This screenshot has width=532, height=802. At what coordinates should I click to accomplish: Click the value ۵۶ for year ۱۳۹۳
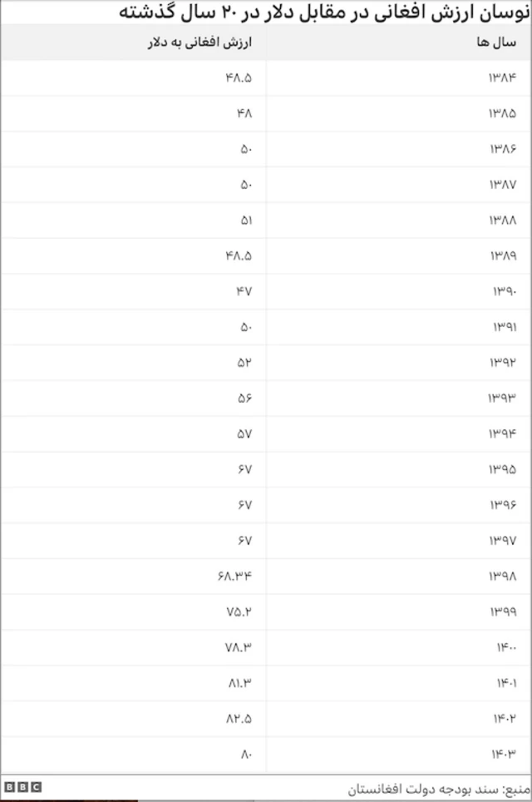pyautogui.click(x=244, y=399)
